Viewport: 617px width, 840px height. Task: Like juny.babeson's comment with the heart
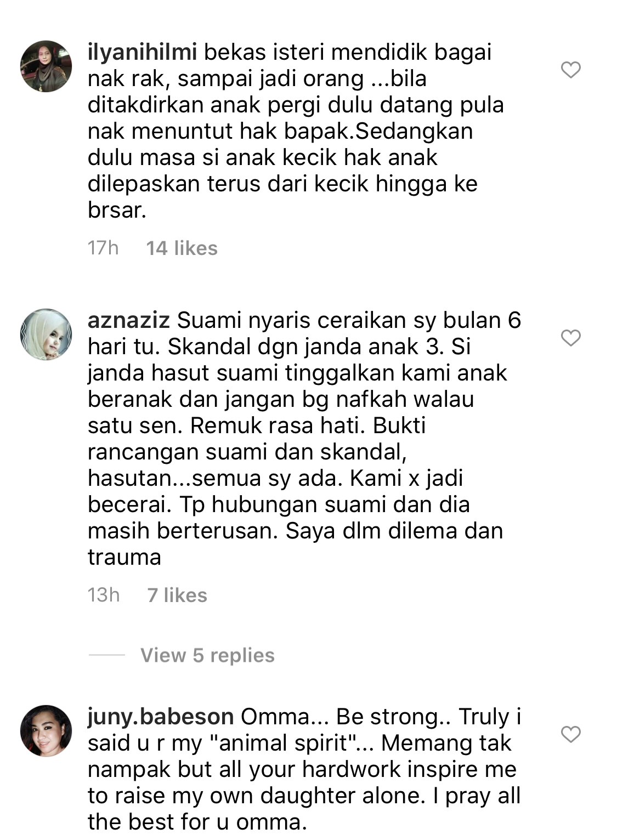(x=571, y=734)
